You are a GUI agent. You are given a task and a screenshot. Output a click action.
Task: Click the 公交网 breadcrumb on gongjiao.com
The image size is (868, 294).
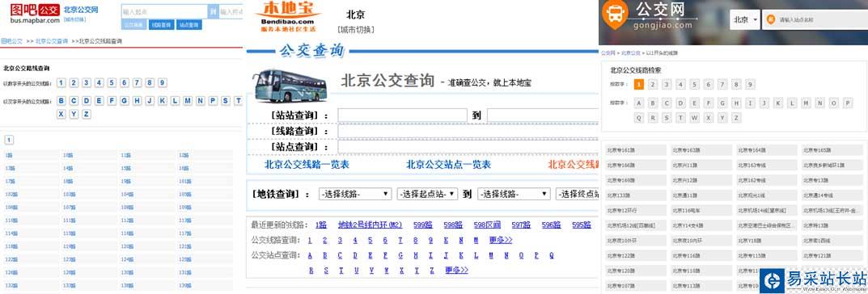tap(608, 52)
